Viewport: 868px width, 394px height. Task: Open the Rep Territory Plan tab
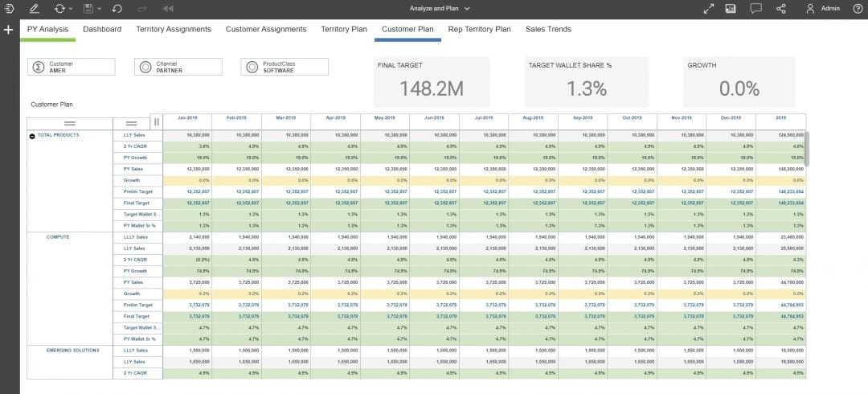(x=479, y=30)
